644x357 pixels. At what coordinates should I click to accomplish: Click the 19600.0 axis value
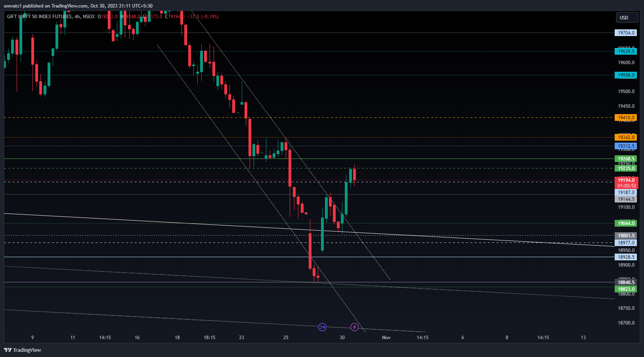(626, 63)
